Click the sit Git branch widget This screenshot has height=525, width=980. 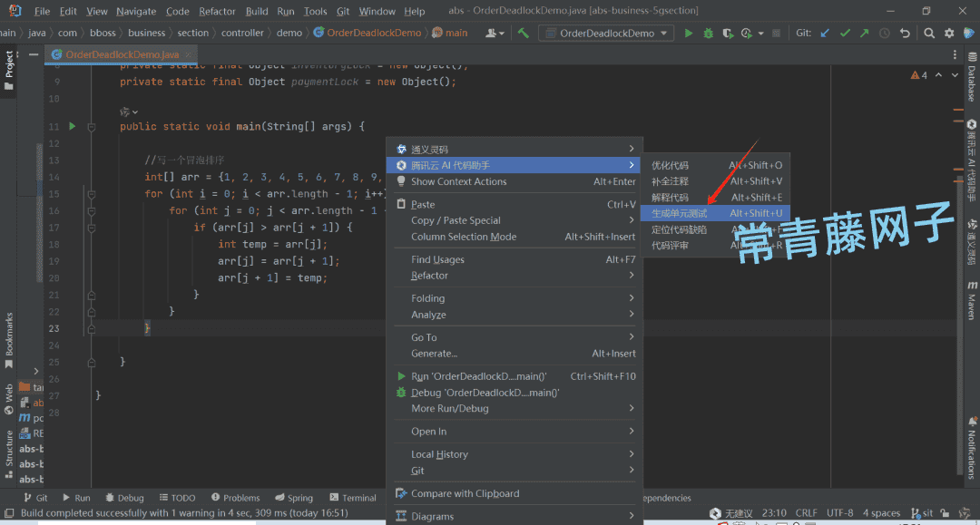[923, 513]
